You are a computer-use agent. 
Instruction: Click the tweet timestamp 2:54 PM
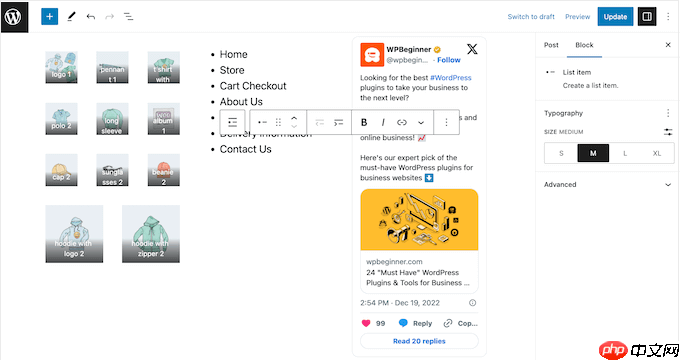pyautogui.click(x=400, y=303)
